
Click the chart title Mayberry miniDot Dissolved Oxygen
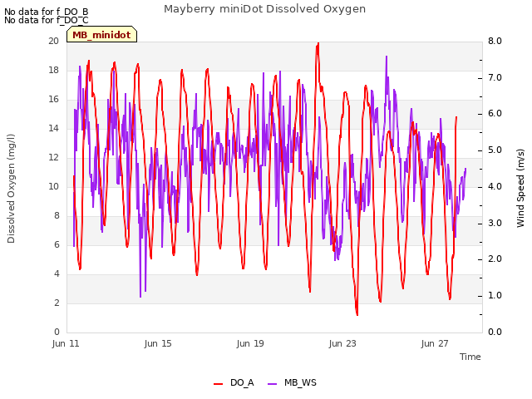coord(264,9)
